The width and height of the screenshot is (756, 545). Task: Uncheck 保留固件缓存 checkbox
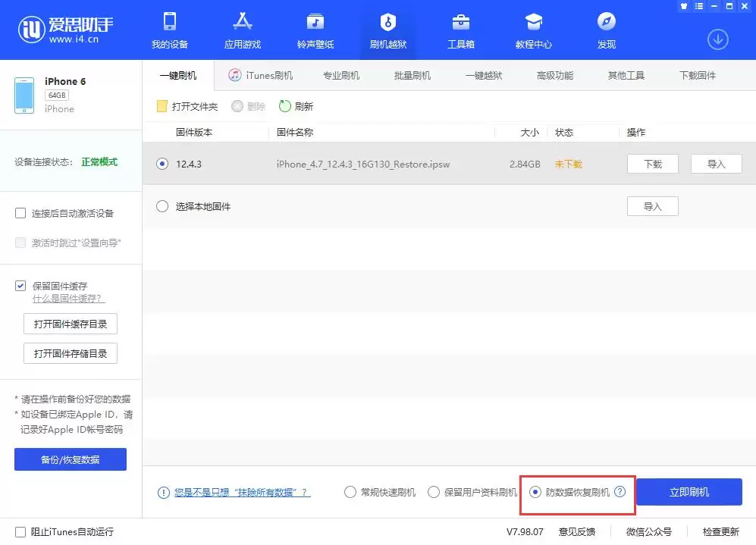pyautogui.click(x=20, y=286)
